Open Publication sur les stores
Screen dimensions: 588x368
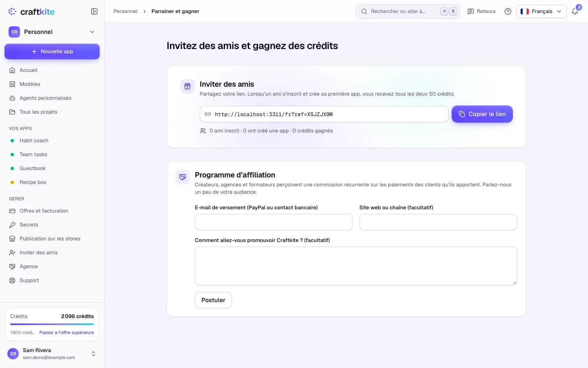tap(52, 239)
